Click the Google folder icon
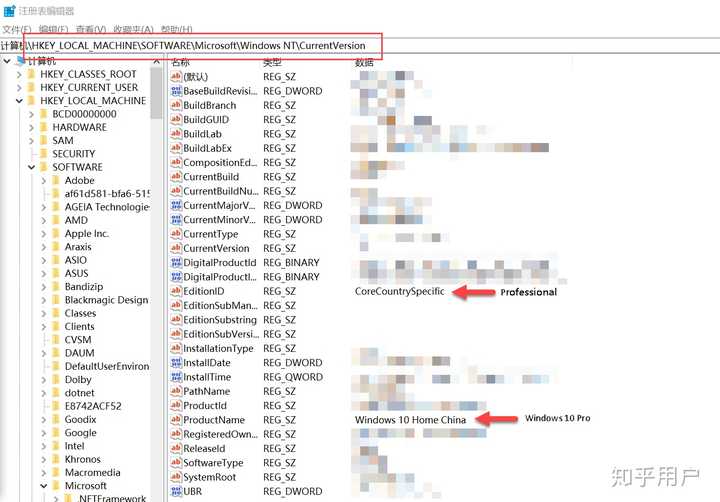 56,433
